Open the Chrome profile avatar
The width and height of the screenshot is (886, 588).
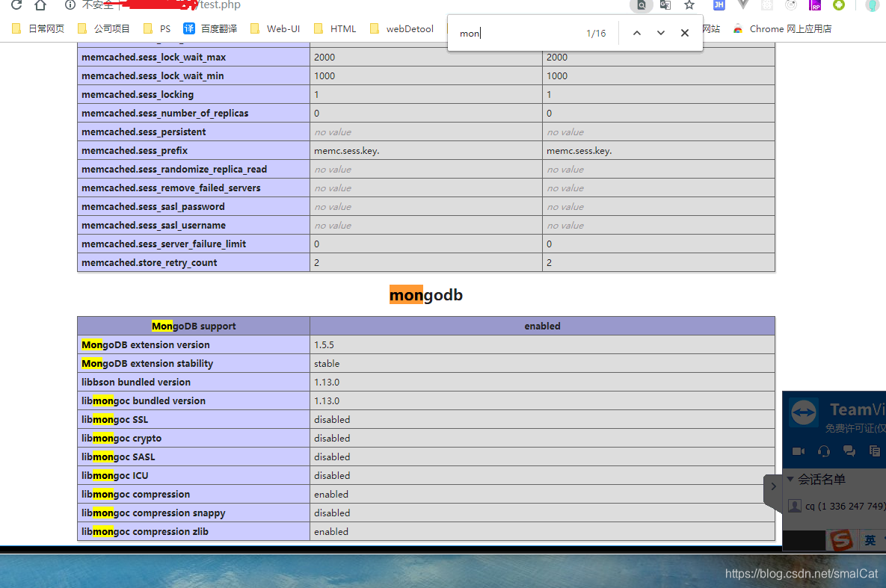pyautogui.click(x=872, y=5)
